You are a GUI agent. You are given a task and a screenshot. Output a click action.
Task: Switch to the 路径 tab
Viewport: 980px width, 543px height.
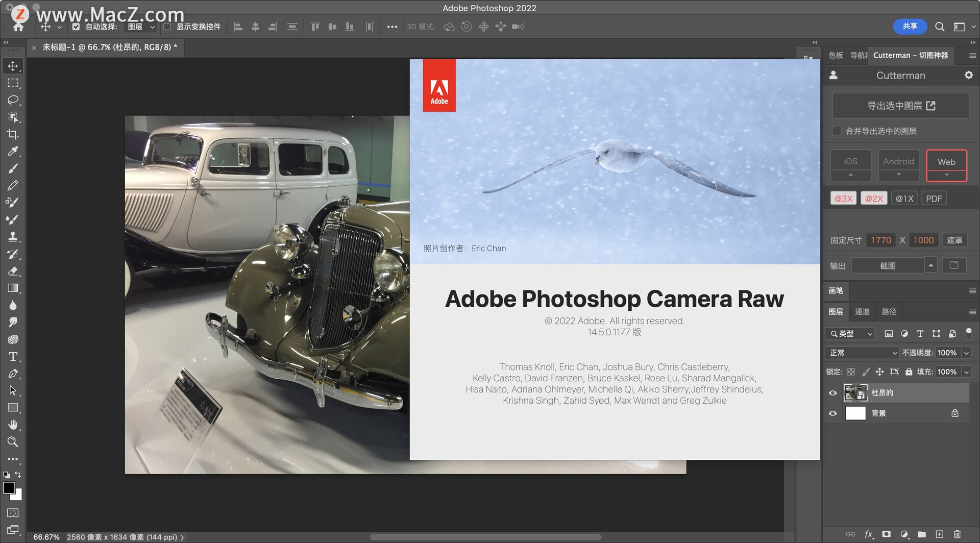coord(889,311)
